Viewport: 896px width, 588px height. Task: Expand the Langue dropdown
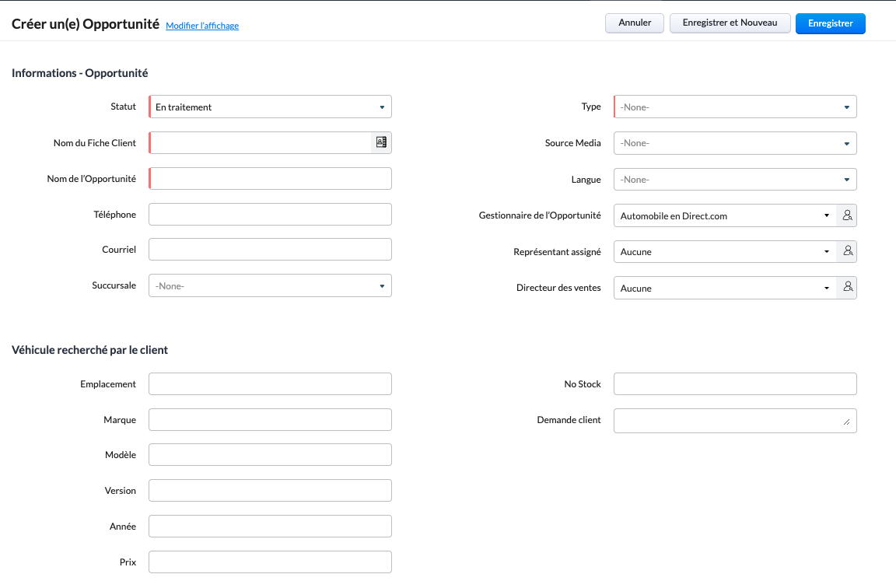(x=735, y=180)
